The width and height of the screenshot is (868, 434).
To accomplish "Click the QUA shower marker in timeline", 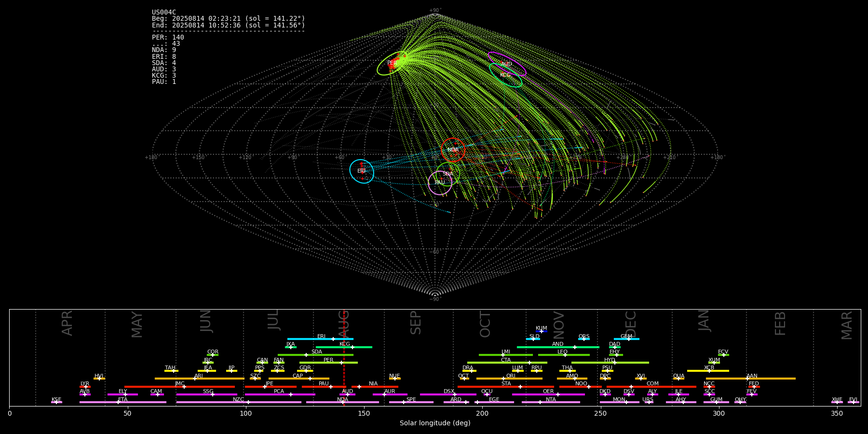I will [678, 379].
